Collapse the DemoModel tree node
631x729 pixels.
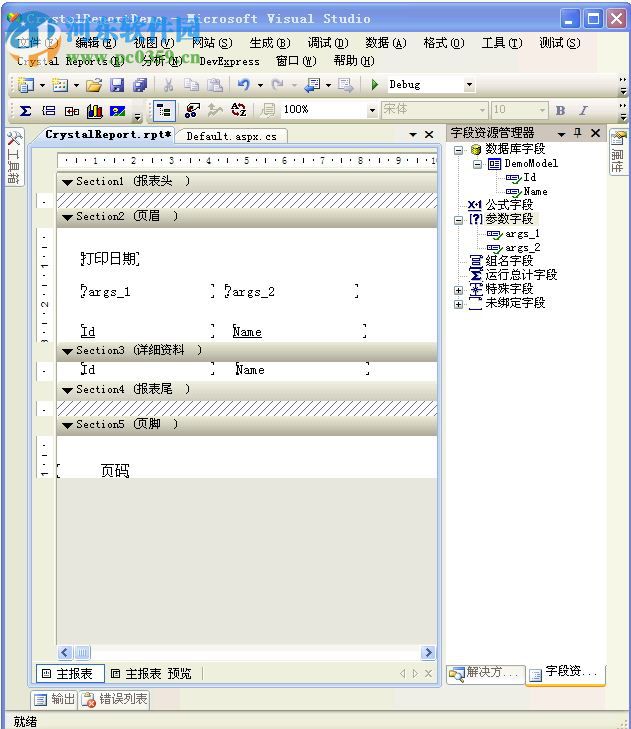pos(477,164)
